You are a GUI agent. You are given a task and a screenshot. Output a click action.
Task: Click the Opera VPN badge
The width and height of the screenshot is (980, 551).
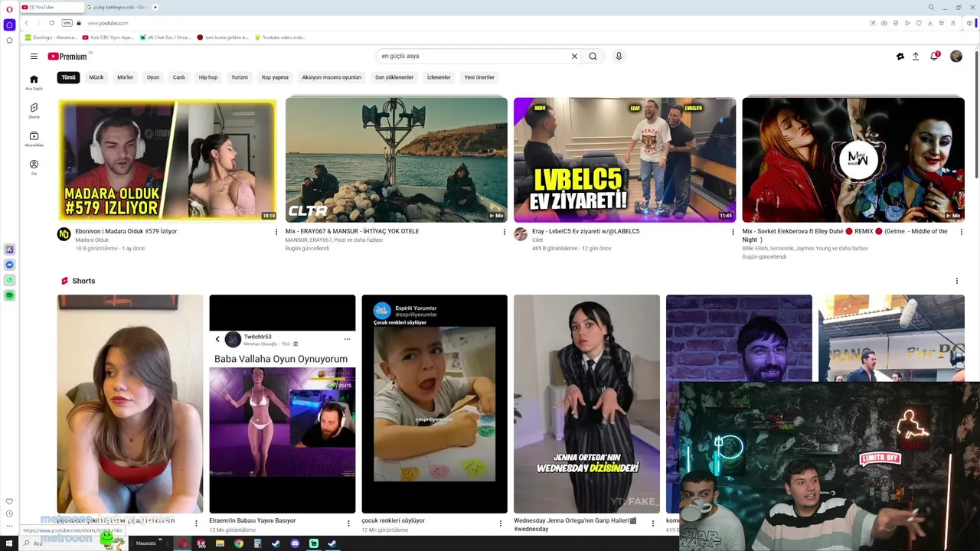67,23
